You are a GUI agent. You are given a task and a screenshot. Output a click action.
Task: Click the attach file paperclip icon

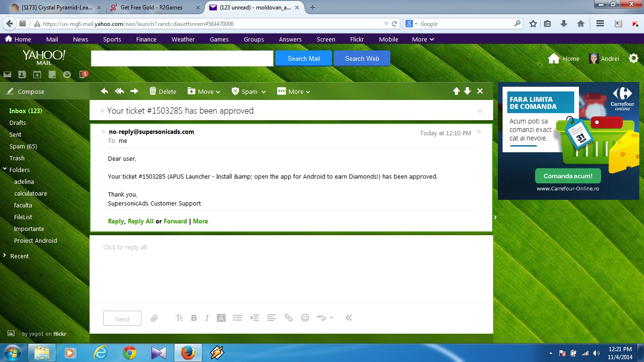point(154,318)
